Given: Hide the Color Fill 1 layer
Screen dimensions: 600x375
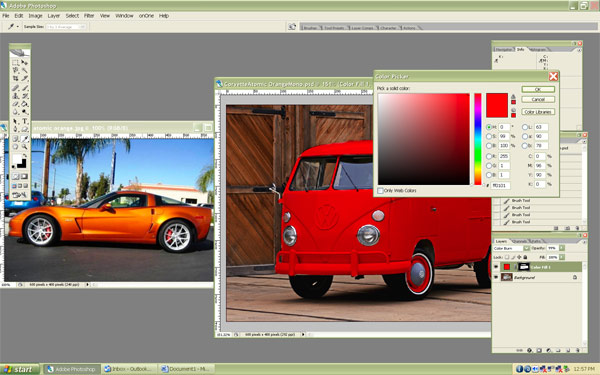Looking at the screenshot, I should (496, 267).
